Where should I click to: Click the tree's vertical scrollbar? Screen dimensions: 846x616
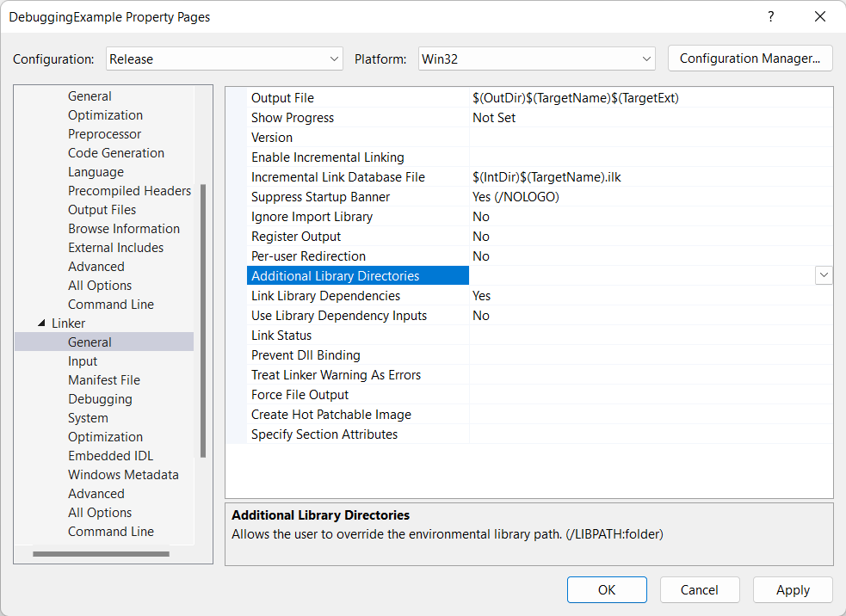pos(203,318)
